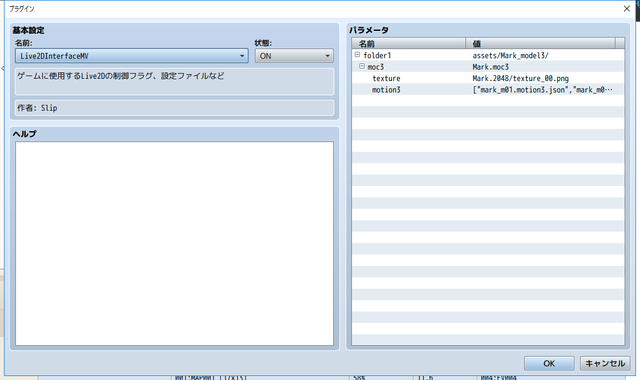Click value Mark.moc3
640x380 pixels.
point(491,67)
